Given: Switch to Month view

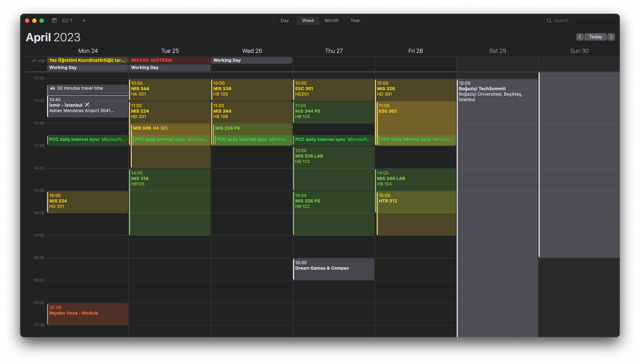Looking at the screenshot, I should click(x=331, y=20).
